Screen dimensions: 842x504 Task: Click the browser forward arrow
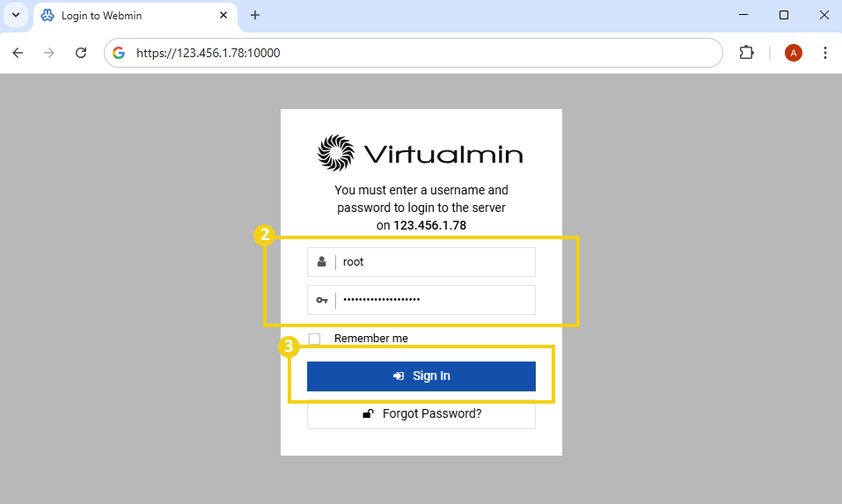49,53
